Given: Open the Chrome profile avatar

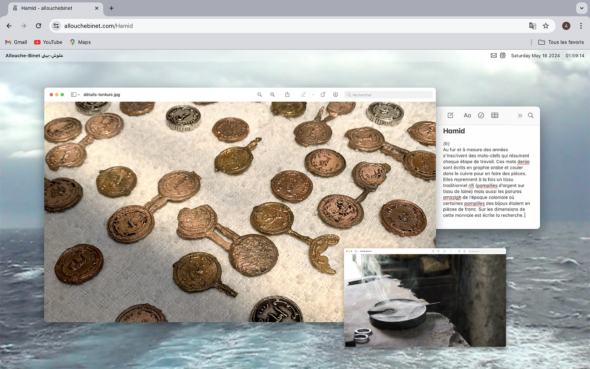Looking at the screenshot, I should (566, 26).
